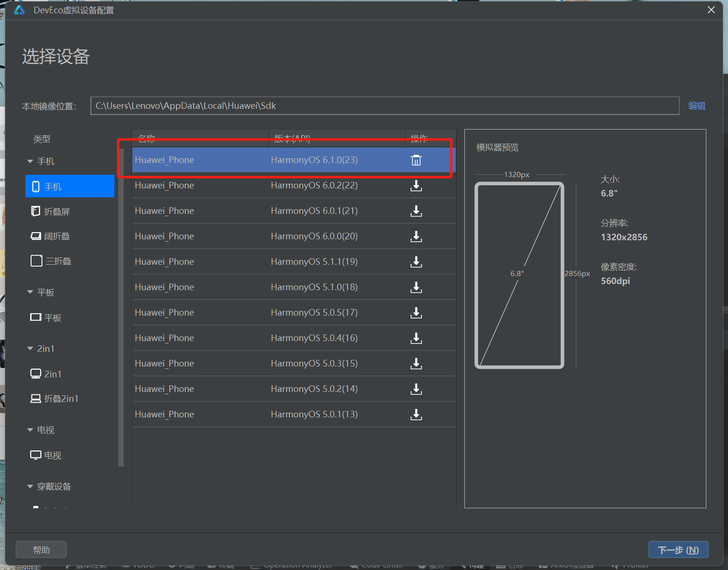728x570 pixels.
Task: Click the phone emulator preview outline
Action: pos(519,275)
